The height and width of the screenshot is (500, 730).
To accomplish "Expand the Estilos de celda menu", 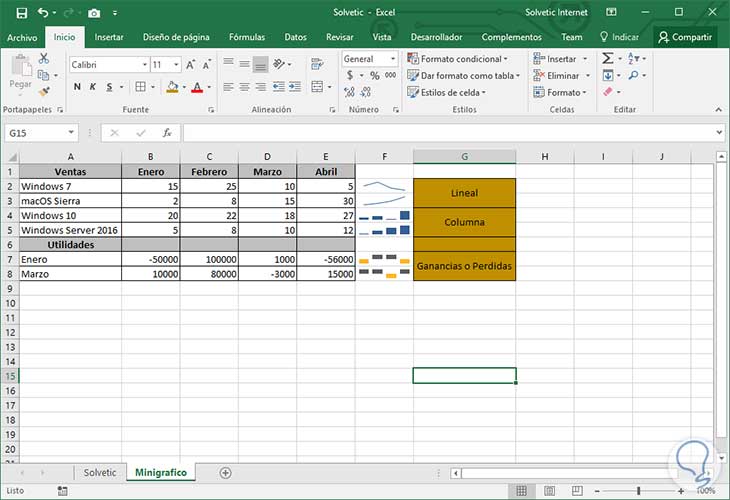I will click(446, 92).
